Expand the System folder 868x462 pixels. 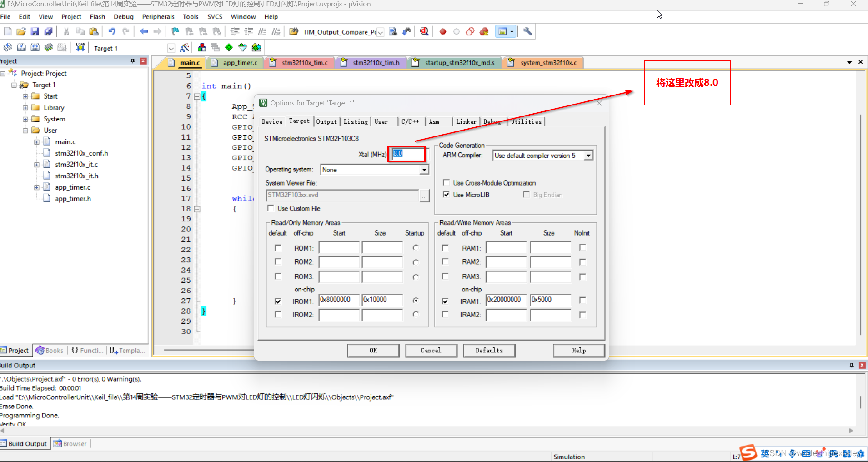click(x=25, y=119)
